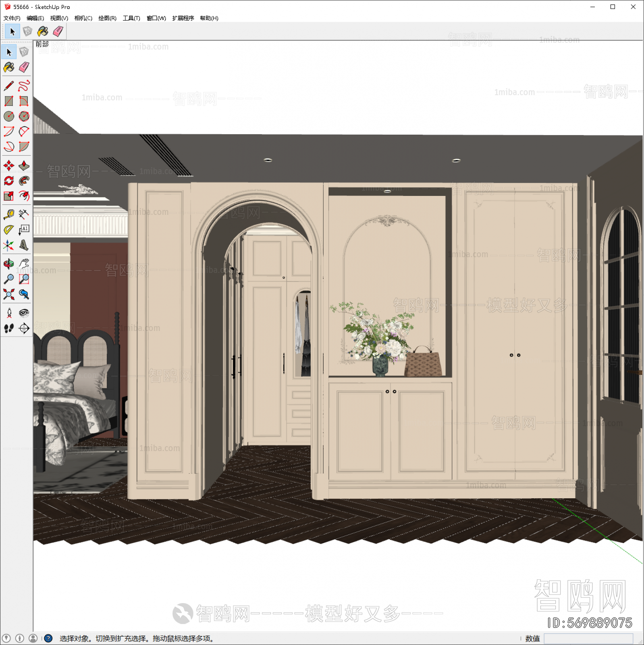Click the sign-in profile status icon
Image resolution: width=644 pixels, height=645 pixels.
coord(33,638)
